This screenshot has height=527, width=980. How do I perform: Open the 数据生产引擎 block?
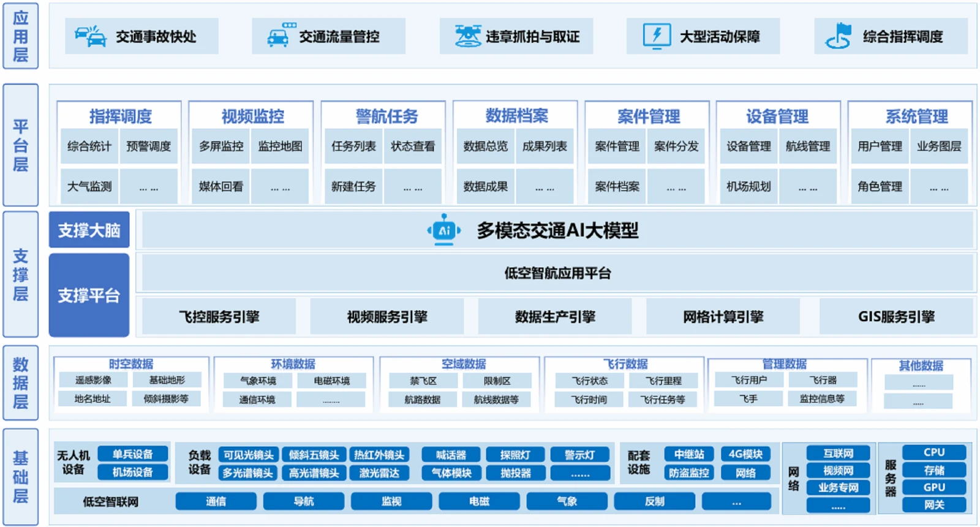point(555,317)
